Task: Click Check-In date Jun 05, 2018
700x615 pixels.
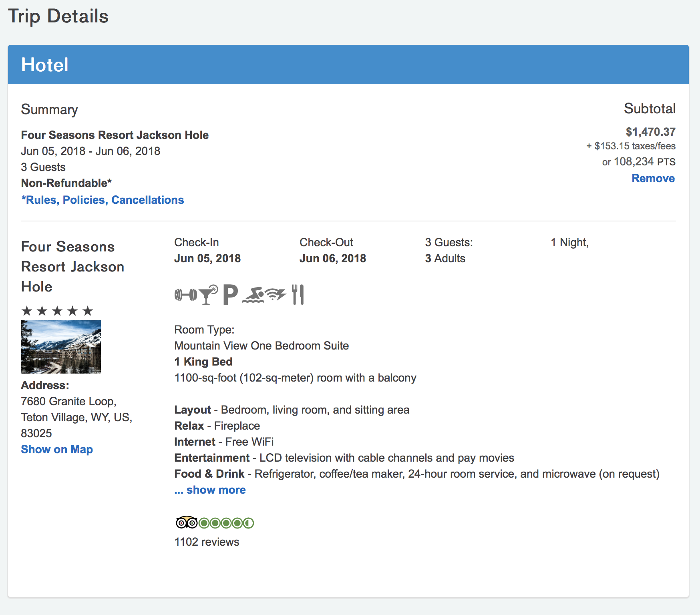Action: coord(207,258)
